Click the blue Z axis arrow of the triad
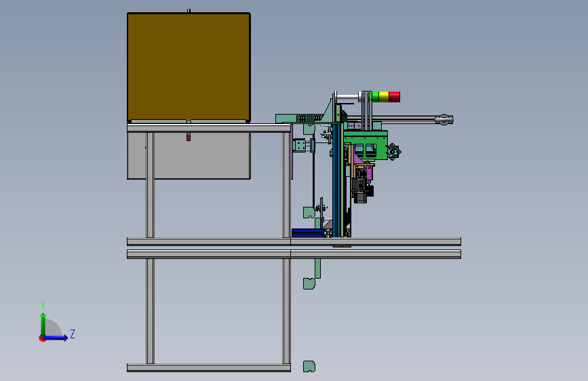Screen dimensions: 588x381 pos(56,338)
